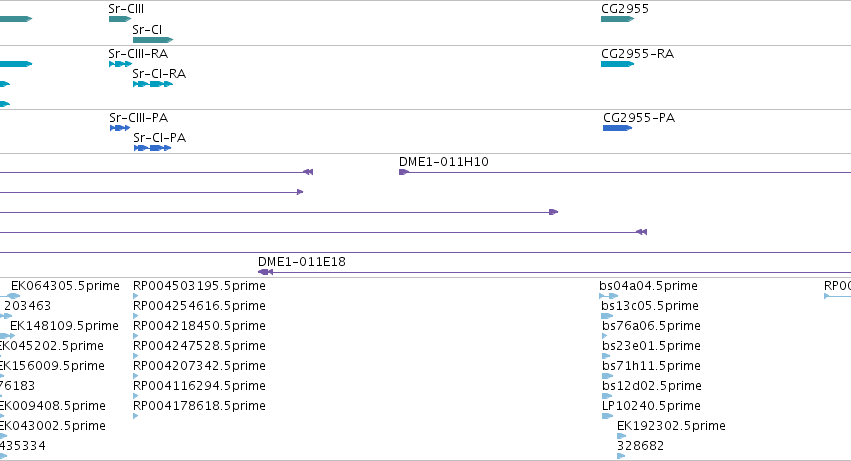851x461 pixels.
Task: Select the Sr-CI gene glyph
Action: pos(153,40)
